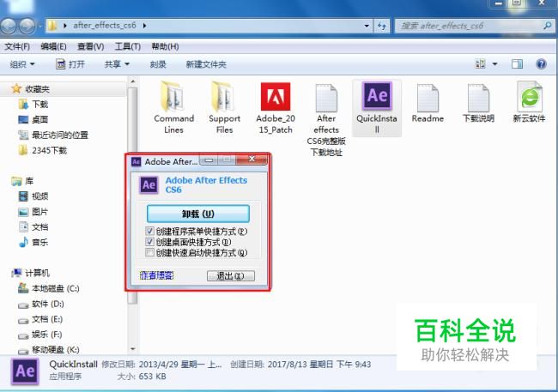
Task: Select After effects CS6完整版下载地址 file
Action: (x=326, y=120)
